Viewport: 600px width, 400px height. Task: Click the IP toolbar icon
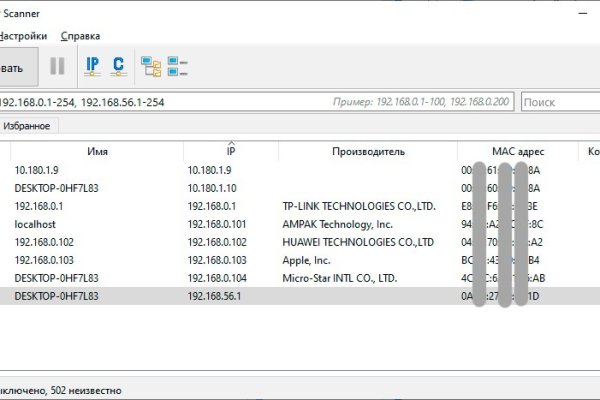pyautogui.click(x=92, y=67)
